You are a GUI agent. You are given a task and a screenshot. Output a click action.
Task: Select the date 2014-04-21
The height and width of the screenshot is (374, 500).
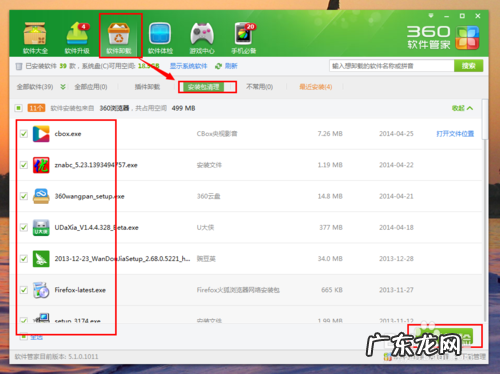pos(396,196)
